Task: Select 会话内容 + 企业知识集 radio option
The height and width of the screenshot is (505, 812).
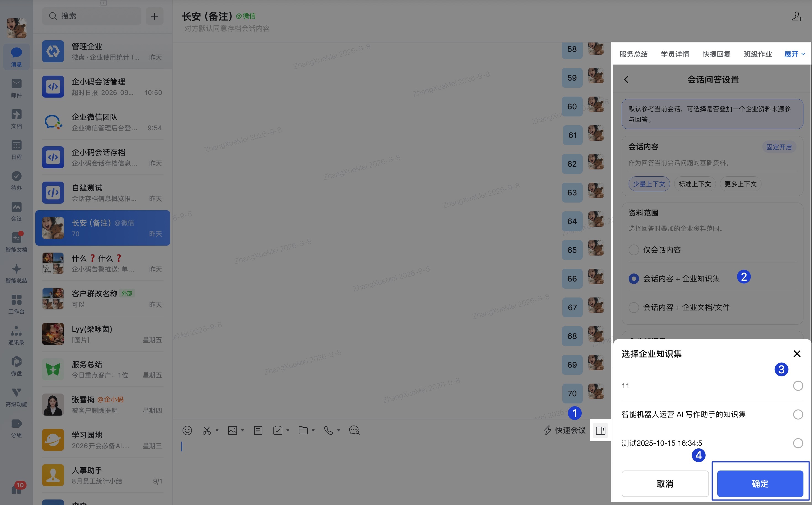Action: pos(634,278)
